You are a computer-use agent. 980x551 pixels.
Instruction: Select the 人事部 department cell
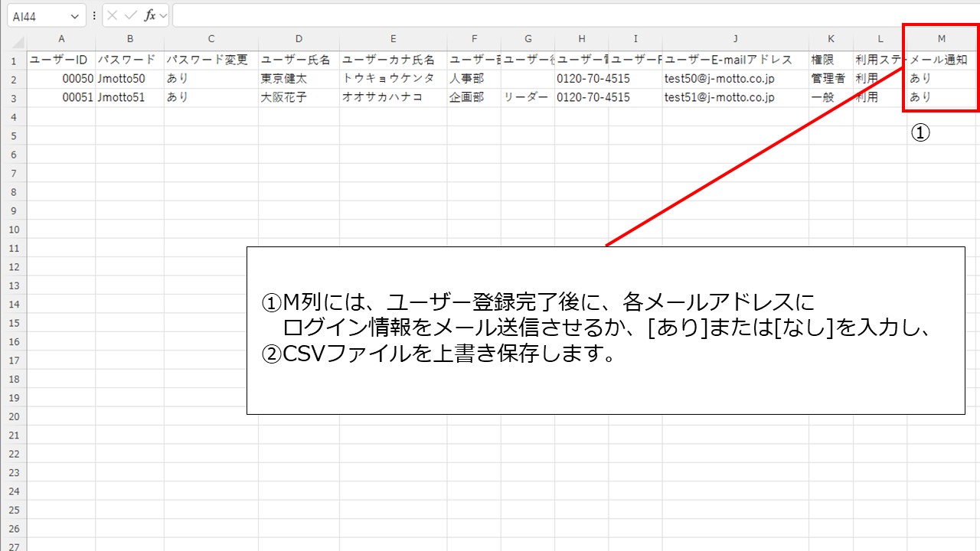point(475,79)
